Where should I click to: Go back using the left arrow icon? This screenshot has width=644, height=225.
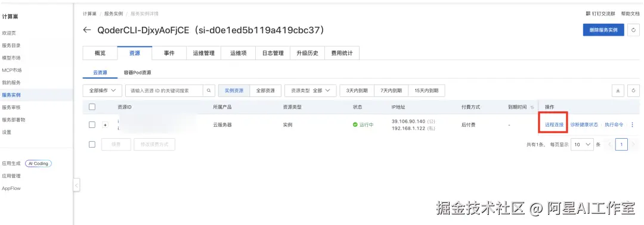(x=86, y=30)
